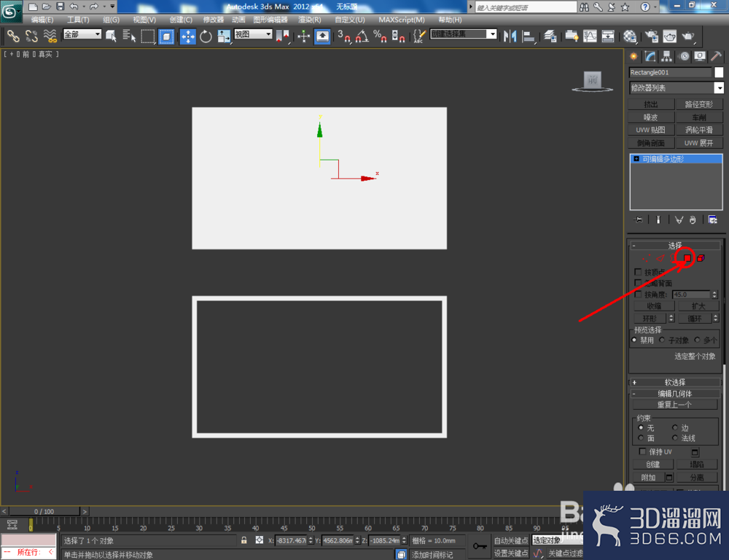Select the 子对象 preview radio button
729x560 pixels.
pyautogui.click(x=662, y=340)
